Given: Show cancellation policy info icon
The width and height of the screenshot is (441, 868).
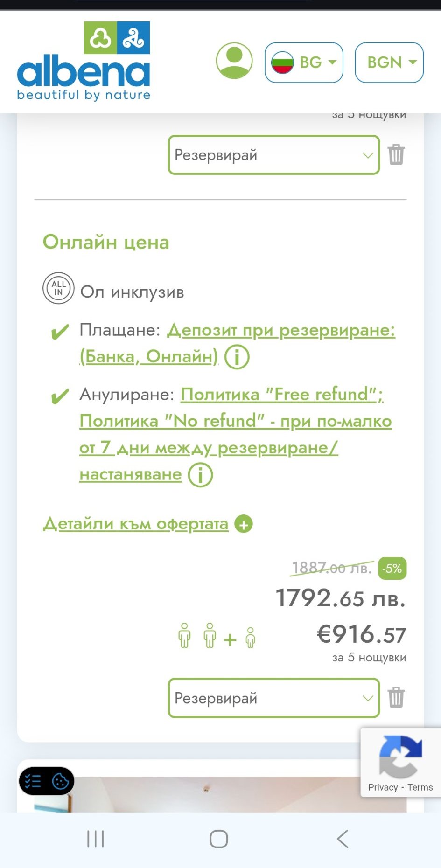Looking at the screenshot, I should (x=201, y=475).
